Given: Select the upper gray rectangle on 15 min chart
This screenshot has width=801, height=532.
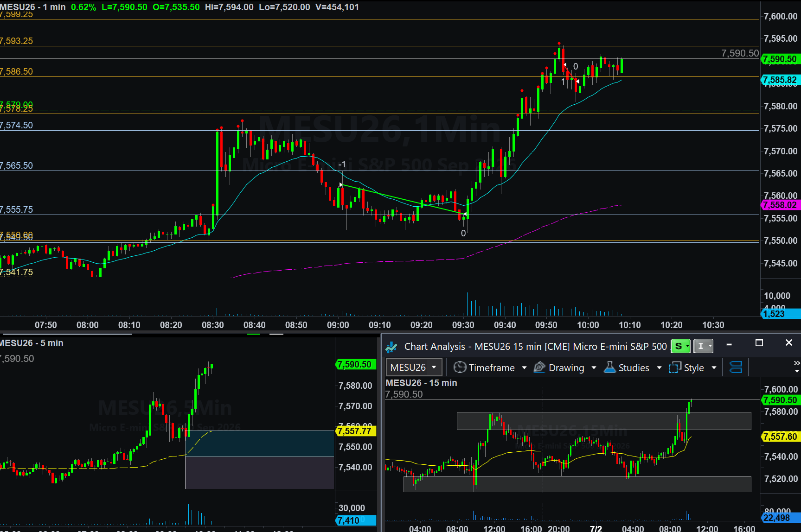Looking at the screenshot, I should pos(604,421).
